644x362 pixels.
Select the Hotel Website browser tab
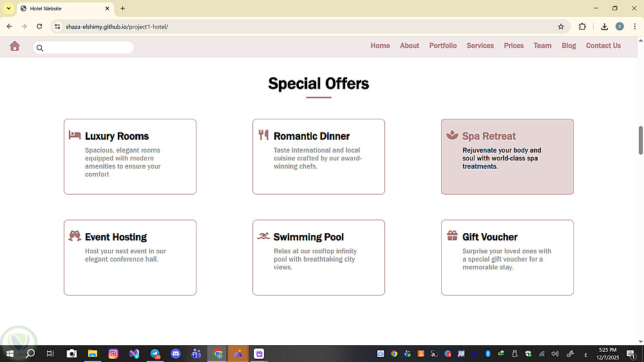coord(66,8)
